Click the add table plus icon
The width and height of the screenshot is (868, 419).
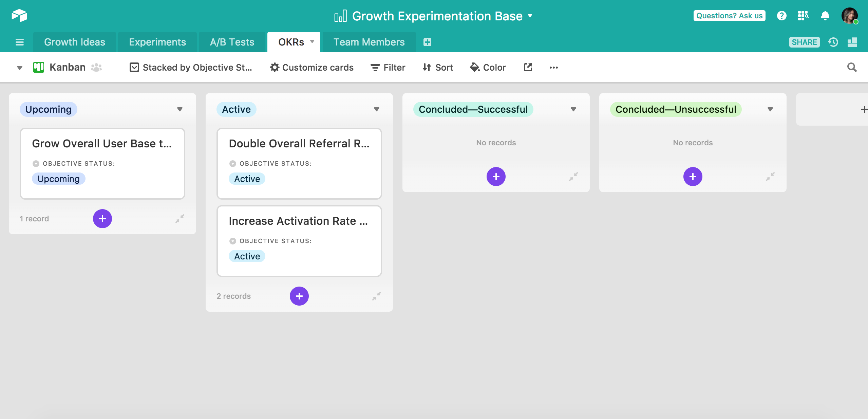click(x=427, y=42)
